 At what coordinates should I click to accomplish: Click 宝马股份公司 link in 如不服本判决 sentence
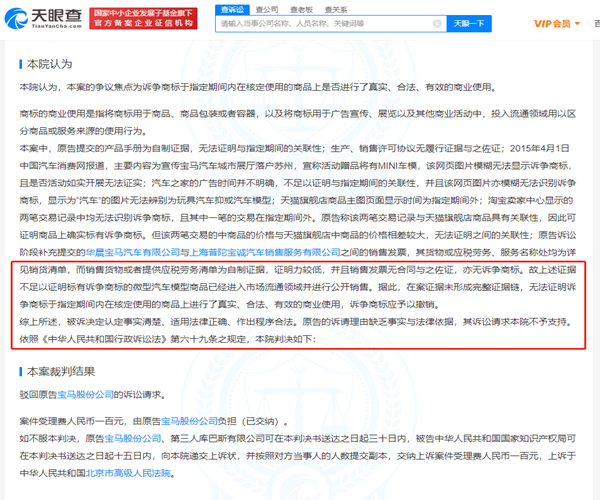117,435
